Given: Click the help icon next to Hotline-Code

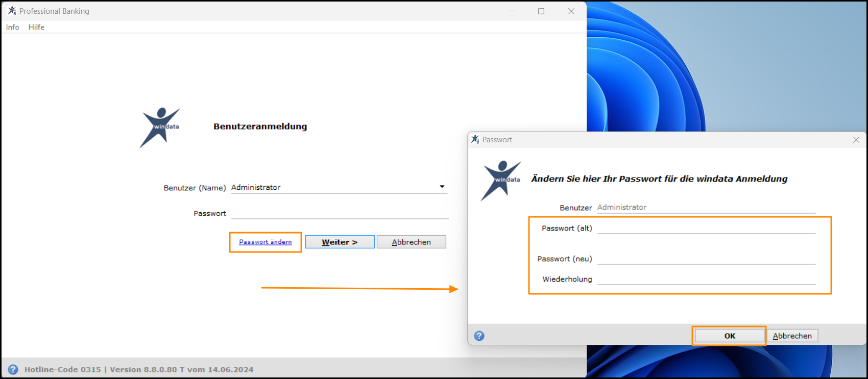Looking at the screenshot, I should pyautogui.click(x=13, y=369).
